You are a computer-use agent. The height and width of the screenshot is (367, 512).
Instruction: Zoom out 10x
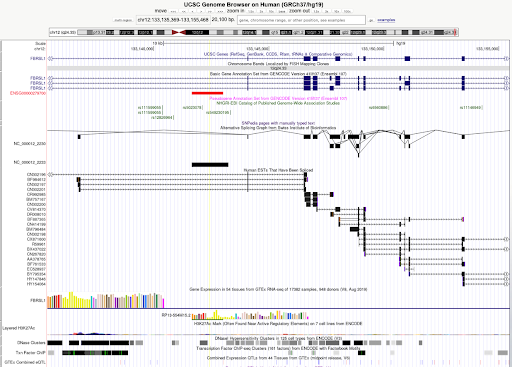point(337,11)
